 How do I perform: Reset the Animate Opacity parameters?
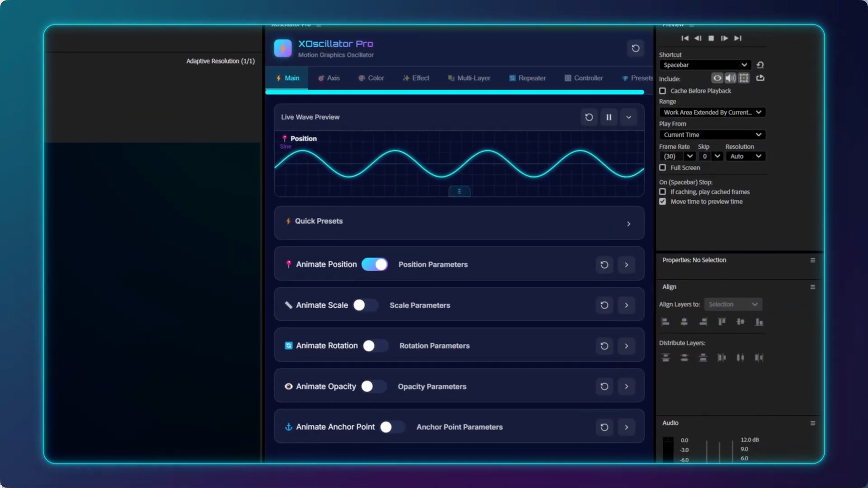[604, 386]
